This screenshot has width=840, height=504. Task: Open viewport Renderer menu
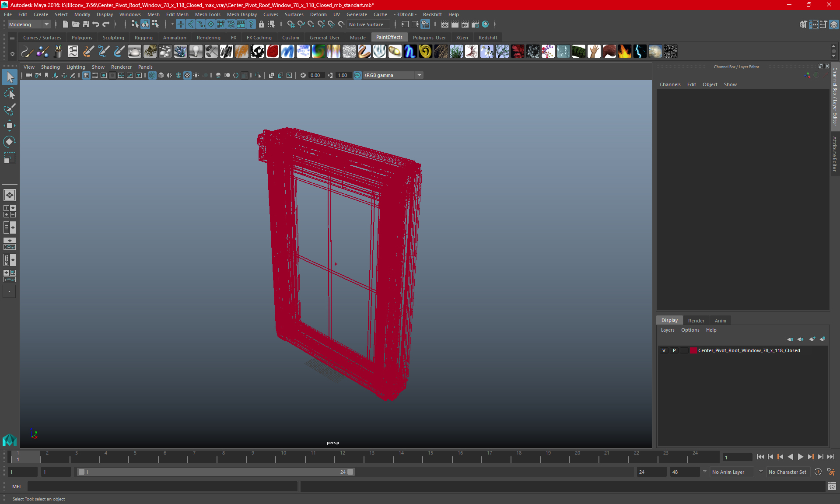pos(121,67)
